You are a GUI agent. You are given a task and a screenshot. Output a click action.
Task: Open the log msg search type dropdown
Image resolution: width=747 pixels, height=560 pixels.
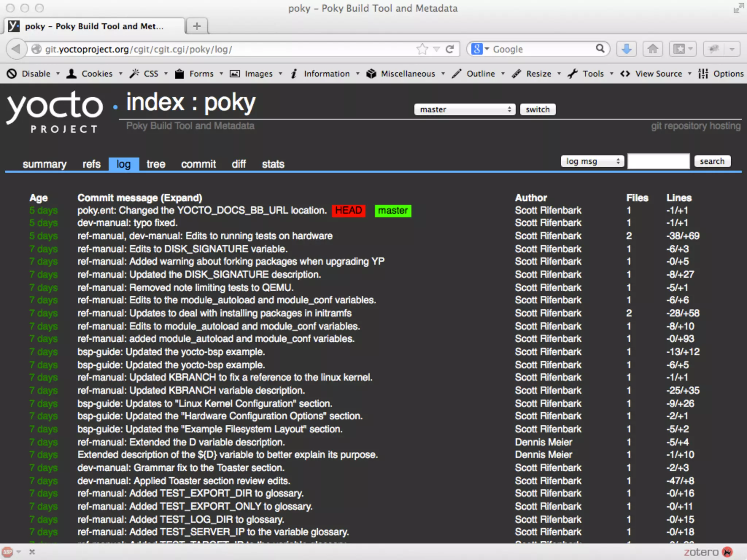[592, 161]
